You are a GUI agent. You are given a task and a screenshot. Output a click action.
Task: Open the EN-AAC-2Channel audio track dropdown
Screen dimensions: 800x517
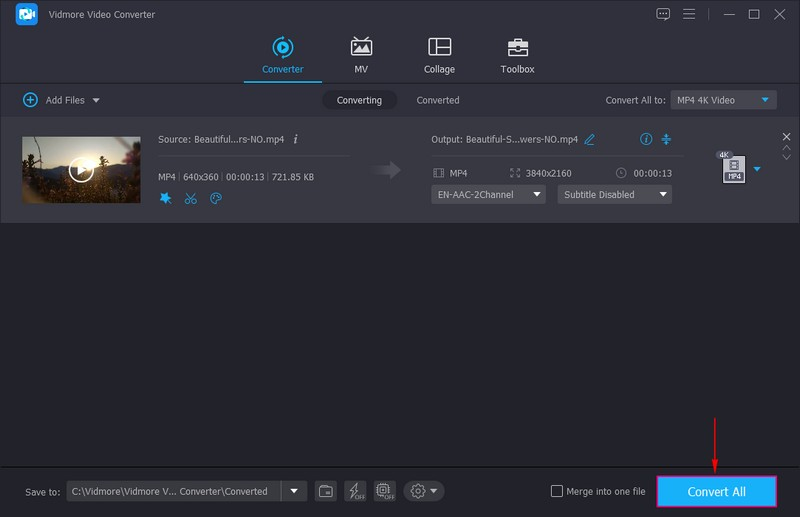point(488,195)
